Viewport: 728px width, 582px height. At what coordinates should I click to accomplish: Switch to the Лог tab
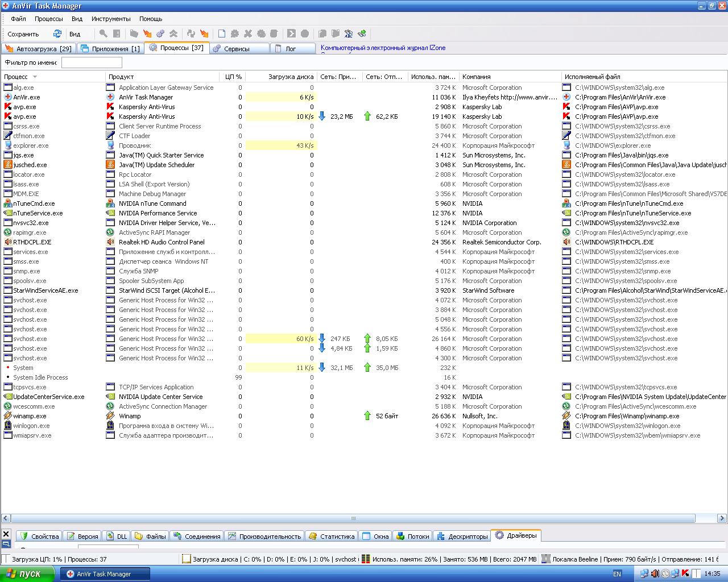pyautogui.click(x=293, y=48)
